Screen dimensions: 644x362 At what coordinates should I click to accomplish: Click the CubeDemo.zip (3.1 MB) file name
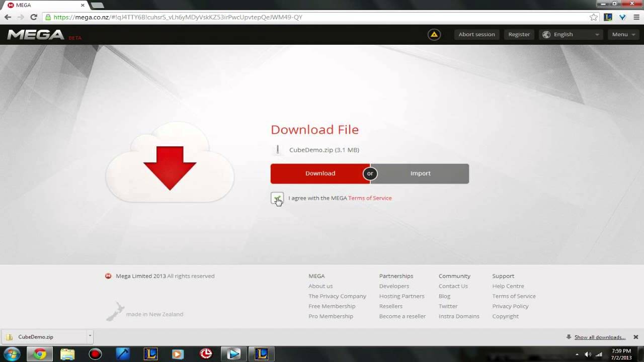pyautogui.click(x=324, y=150)
